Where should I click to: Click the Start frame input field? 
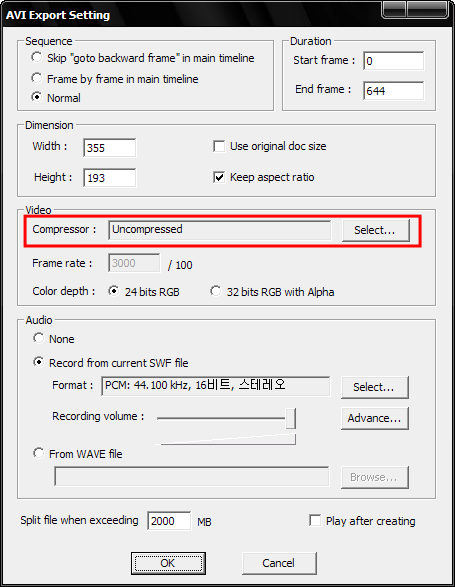tap(394, 61)
